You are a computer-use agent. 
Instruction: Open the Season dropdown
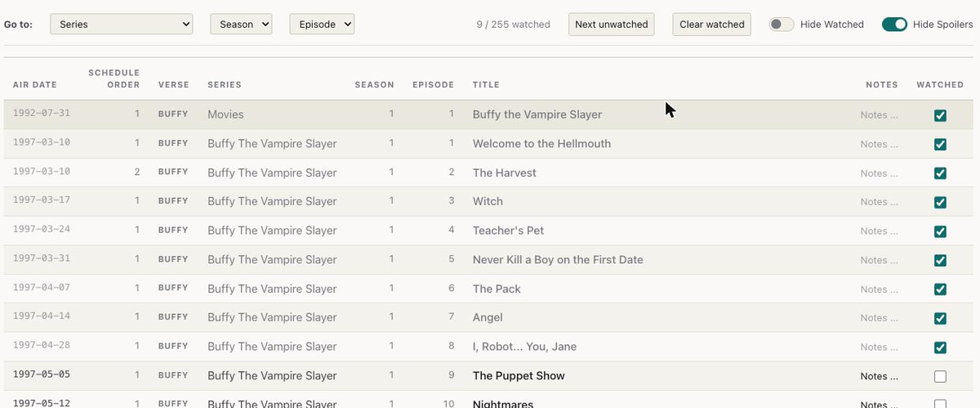241,25
